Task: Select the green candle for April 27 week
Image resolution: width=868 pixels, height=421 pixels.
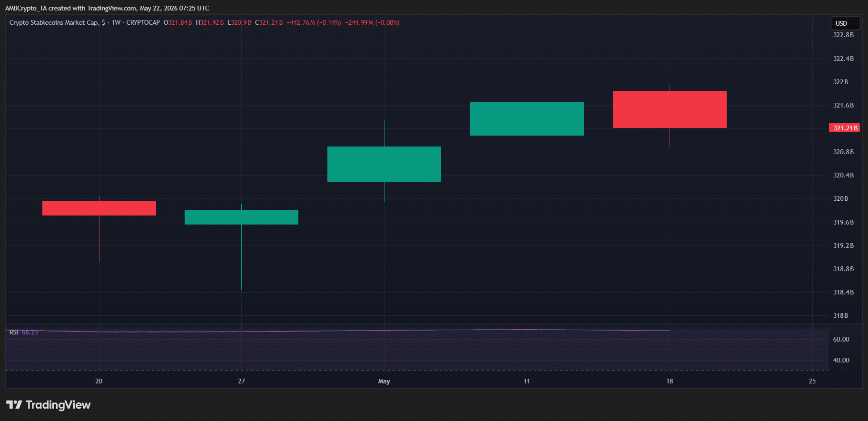Action: pyautogui.click(x=241, y=217)
